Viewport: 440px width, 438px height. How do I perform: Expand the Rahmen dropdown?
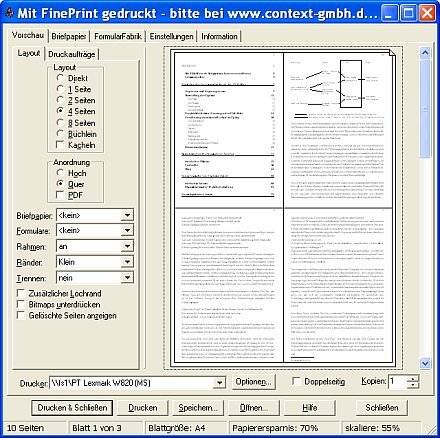(x=127, y=246)
